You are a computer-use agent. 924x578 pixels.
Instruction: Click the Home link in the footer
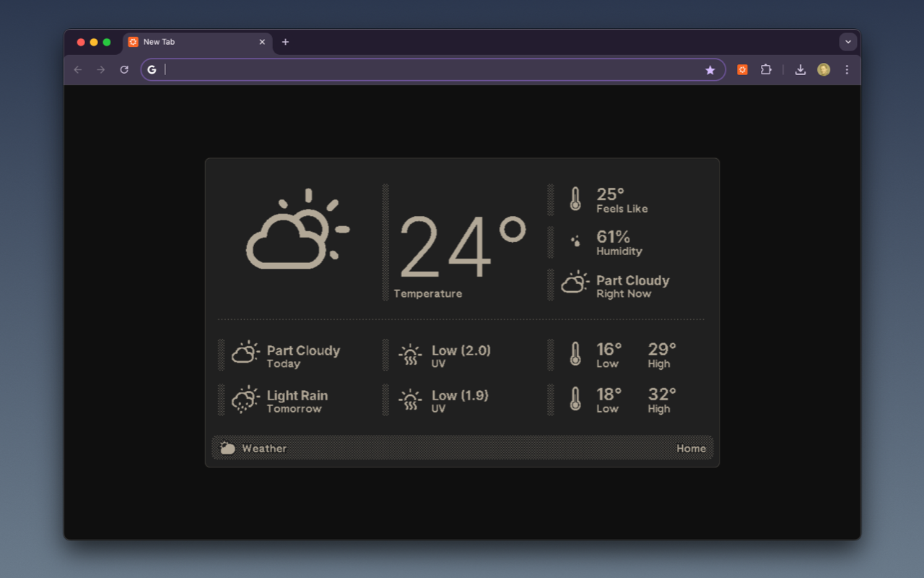(691, 448)
